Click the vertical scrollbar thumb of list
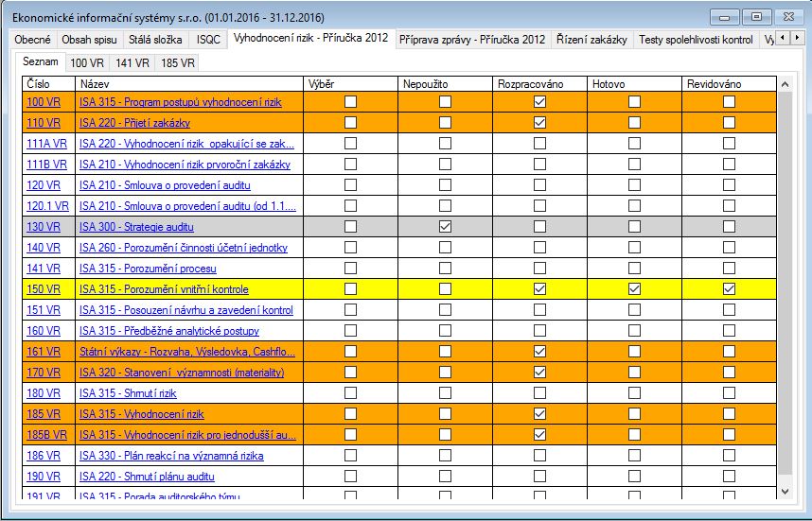Screen dimensions: 812x521 (786, 283)
